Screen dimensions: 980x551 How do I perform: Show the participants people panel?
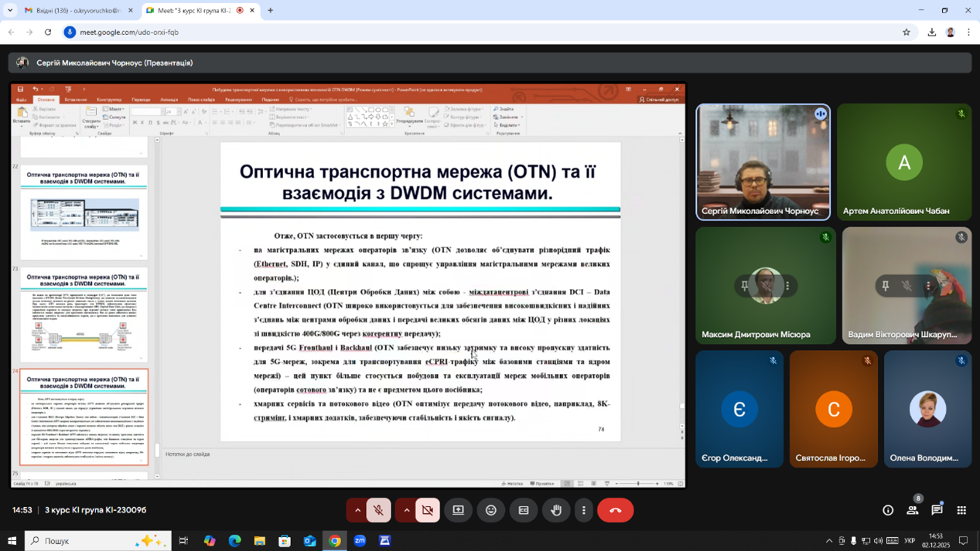[x=913, y=510]
